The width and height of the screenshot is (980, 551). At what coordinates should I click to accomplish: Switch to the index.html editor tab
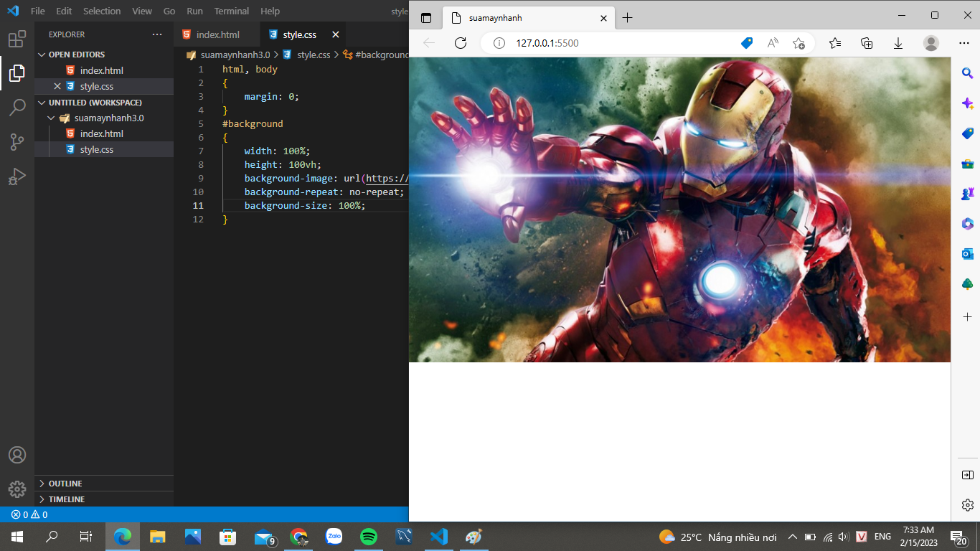(217, 34)
